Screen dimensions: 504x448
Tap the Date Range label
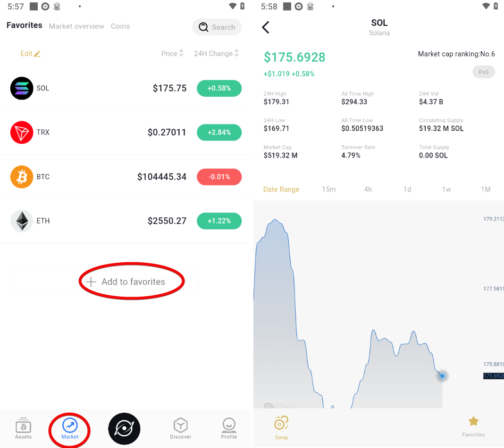point(281,190)
